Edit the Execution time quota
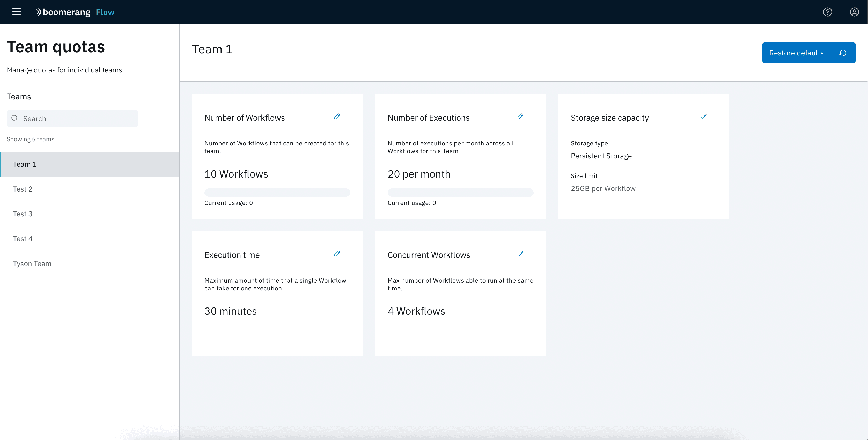The width and height of the screenshot is (868, 440). coord(337,254)
